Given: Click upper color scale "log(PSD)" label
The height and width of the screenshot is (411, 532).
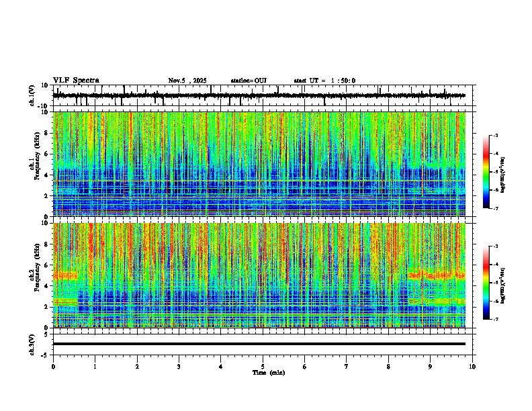Looking at the screenshot, I should click(x=503, y=175).
